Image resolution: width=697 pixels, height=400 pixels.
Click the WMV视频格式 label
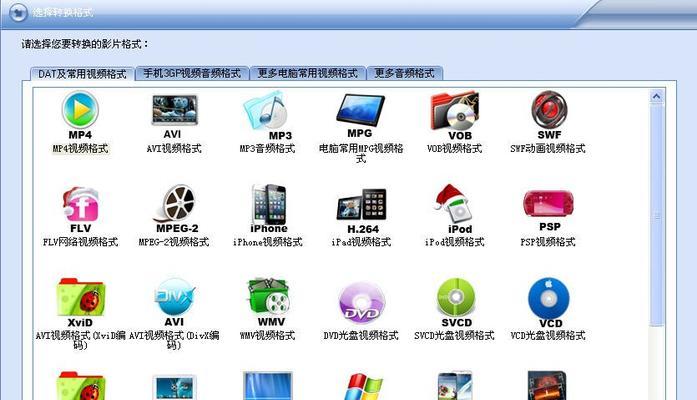[x=268, y=335]
